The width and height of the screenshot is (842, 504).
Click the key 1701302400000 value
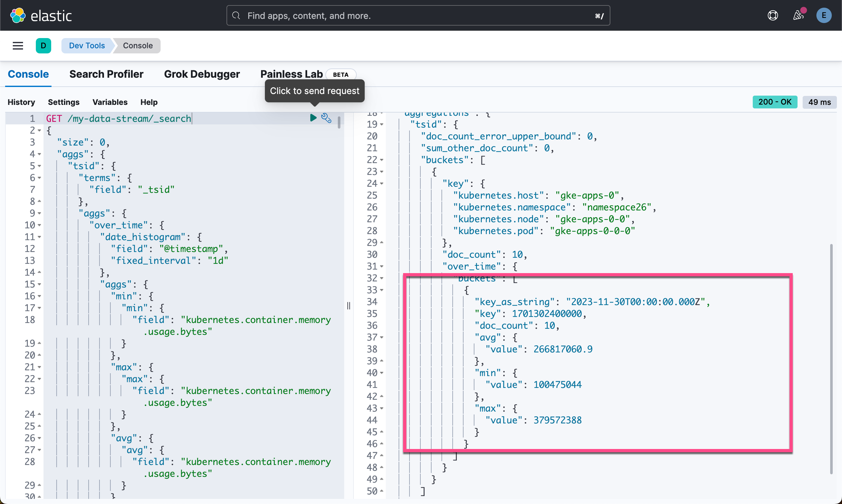tap(546, 314)
